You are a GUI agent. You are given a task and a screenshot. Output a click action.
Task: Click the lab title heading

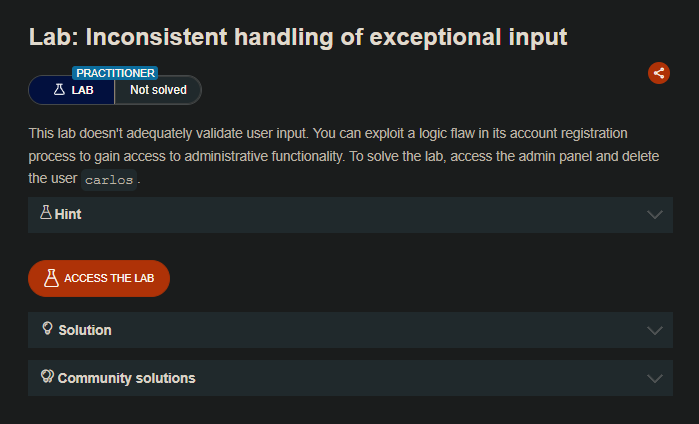pyautogui.click(x=298, y=37)
